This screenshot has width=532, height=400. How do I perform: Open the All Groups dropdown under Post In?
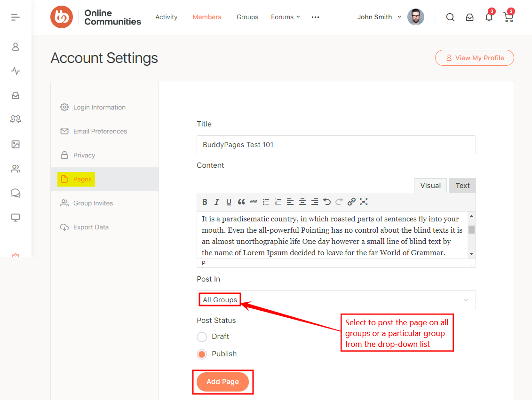point(336,300)
